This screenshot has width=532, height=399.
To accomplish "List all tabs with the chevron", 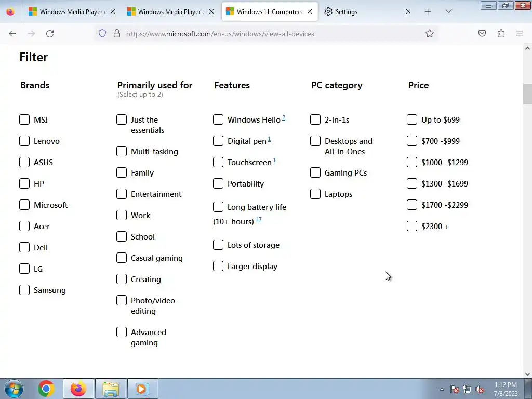I will (x=448, y=12).
